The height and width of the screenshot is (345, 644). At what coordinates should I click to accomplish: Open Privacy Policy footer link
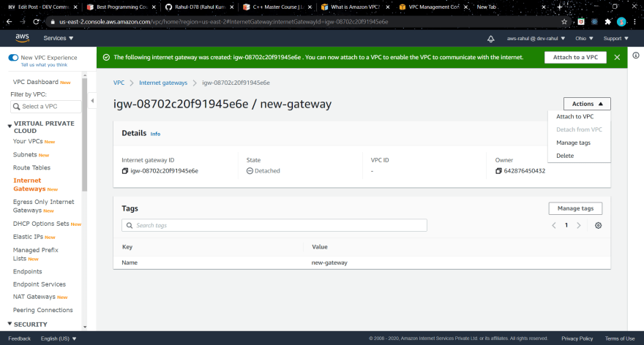click(577, 338)
